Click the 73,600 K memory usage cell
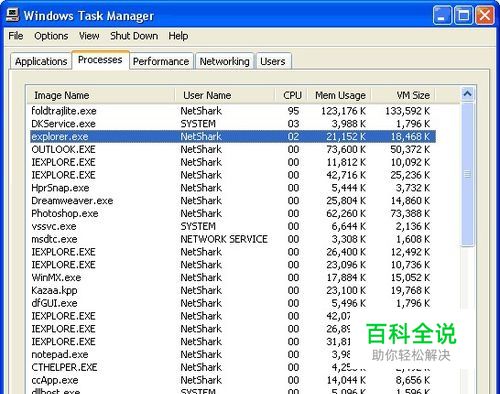 pyautogui.click(x=346, y=149)
